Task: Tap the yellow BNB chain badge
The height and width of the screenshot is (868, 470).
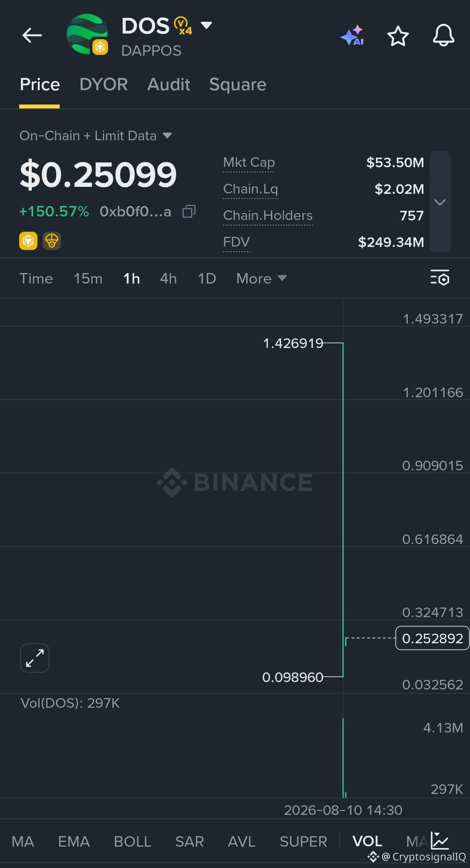Action: [x=28, y=241]
